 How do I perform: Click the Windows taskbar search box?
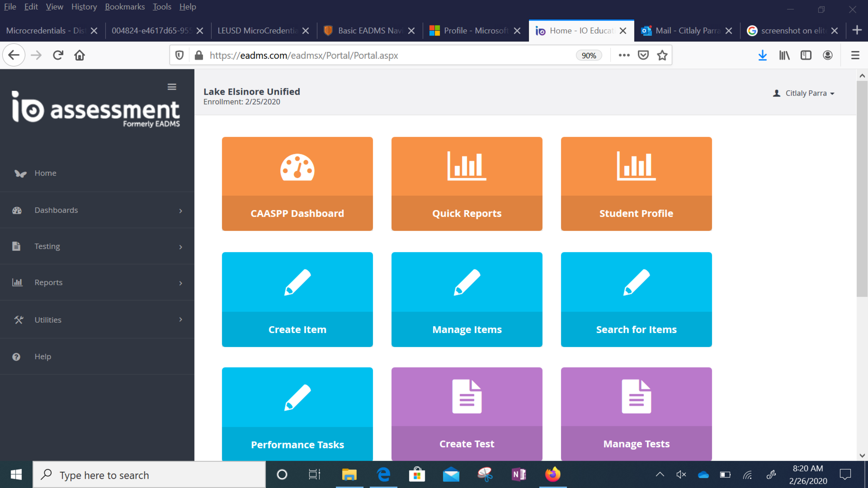[149, 475]
